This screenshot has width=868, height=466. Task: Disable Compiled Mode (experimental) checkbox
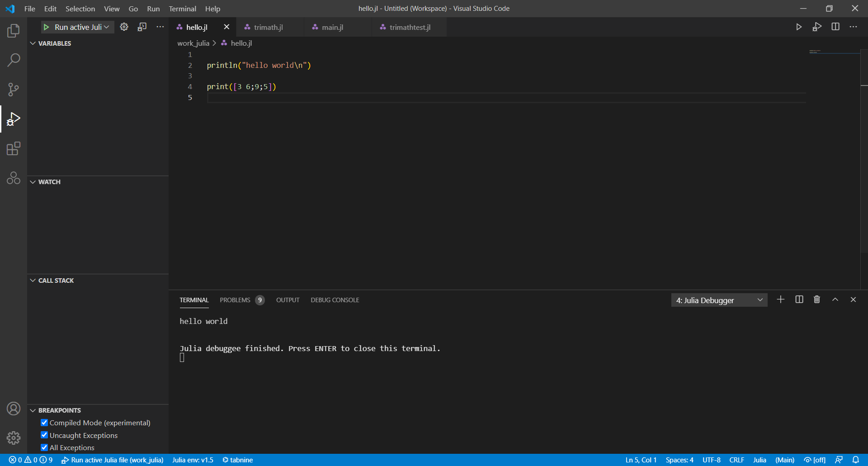(x=44, y=422)
